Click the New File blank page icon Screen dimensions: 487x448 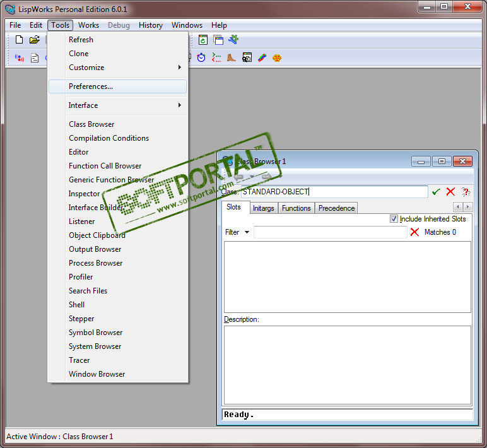20,40
